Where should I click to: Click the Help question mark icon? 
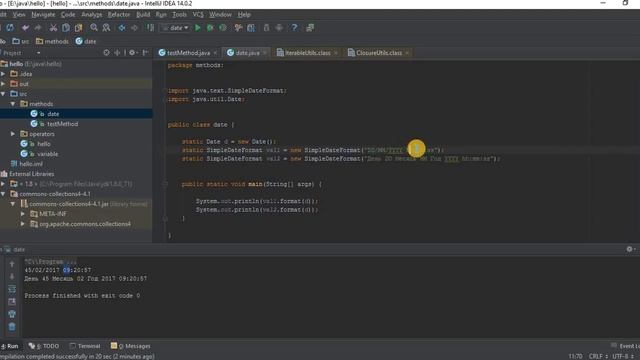pos(294,28)
